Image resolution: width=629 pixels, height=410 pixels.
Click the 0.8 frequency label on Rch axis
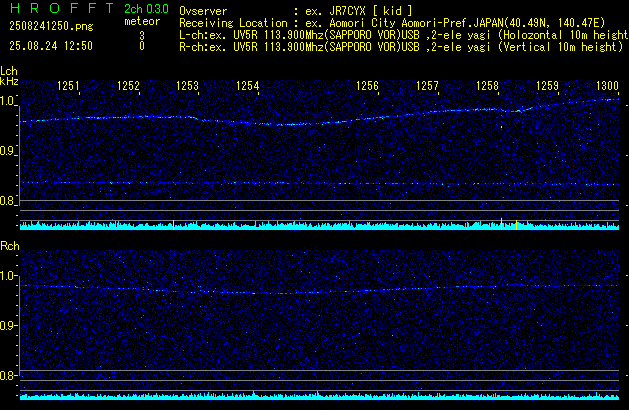point(7,375)
